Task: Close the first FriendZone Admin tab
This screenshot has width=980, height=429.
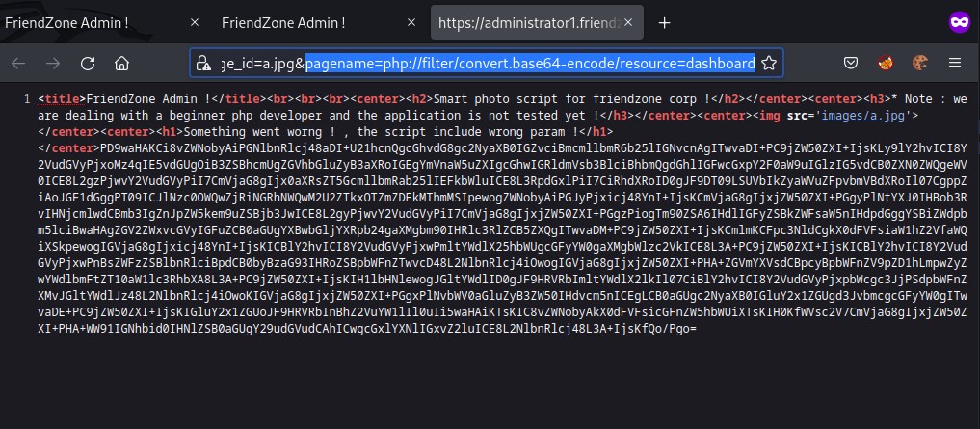Action: (x=195, y=22)
